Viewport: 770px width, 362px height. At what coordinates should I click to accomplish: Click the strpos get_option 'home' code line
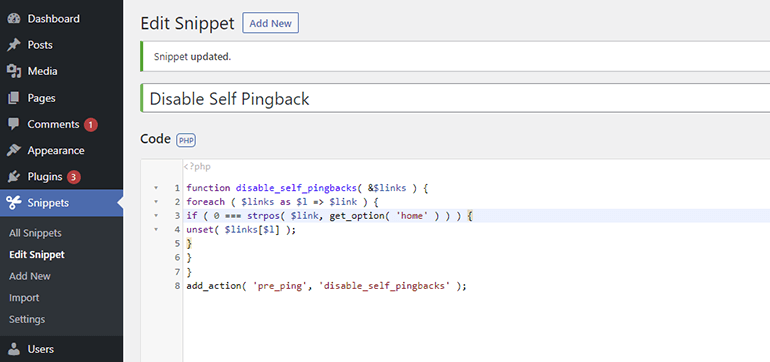tap(329, 216)
